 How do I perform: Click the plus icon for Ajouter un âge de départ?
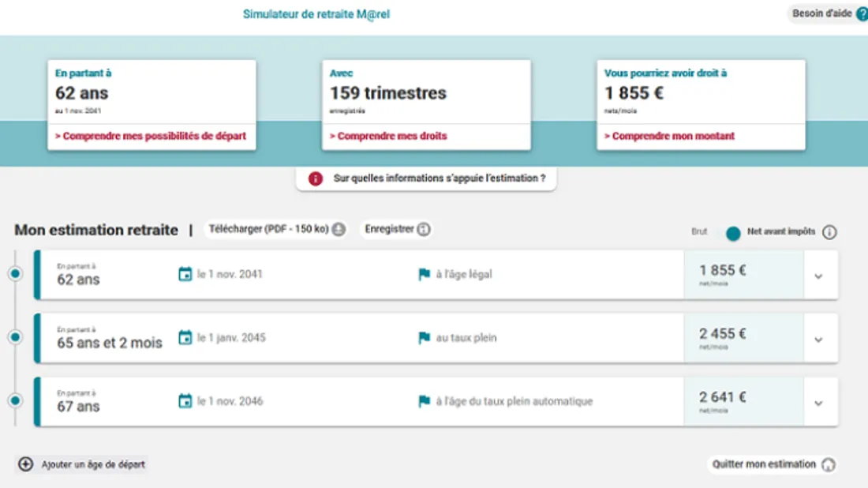[x=26, y=464]
